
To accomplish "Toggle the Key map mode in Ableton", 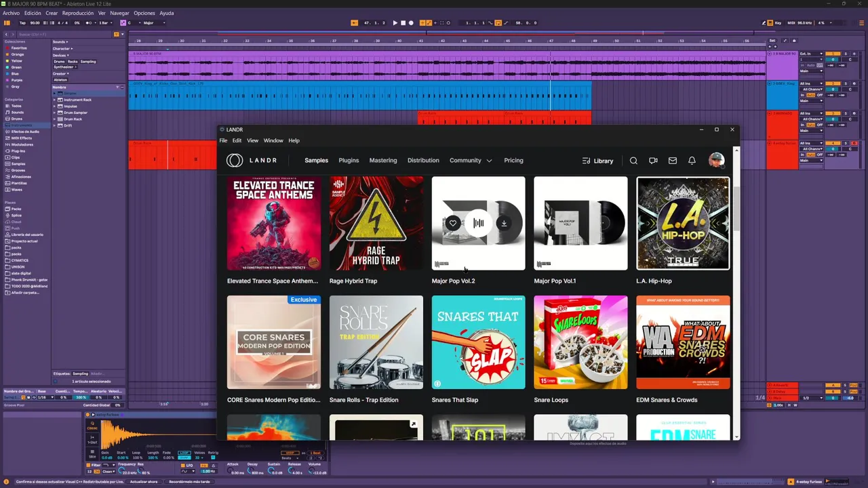I will click(776, 23).
